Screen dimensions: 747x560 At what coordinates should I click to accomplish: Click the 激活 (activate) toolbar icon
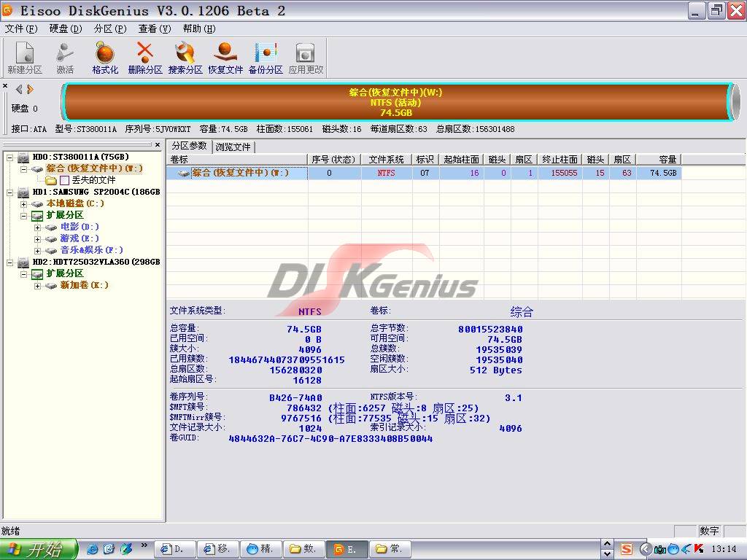tap(65, 58)
